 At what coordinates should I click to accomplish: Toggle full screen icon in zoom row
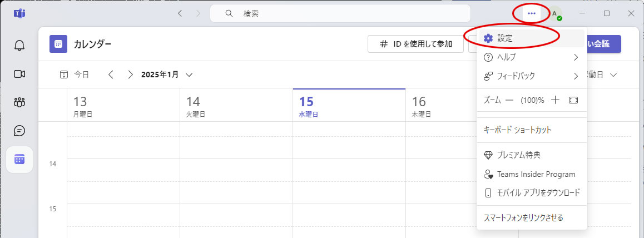pyautogui.click(x=573, y=101)
